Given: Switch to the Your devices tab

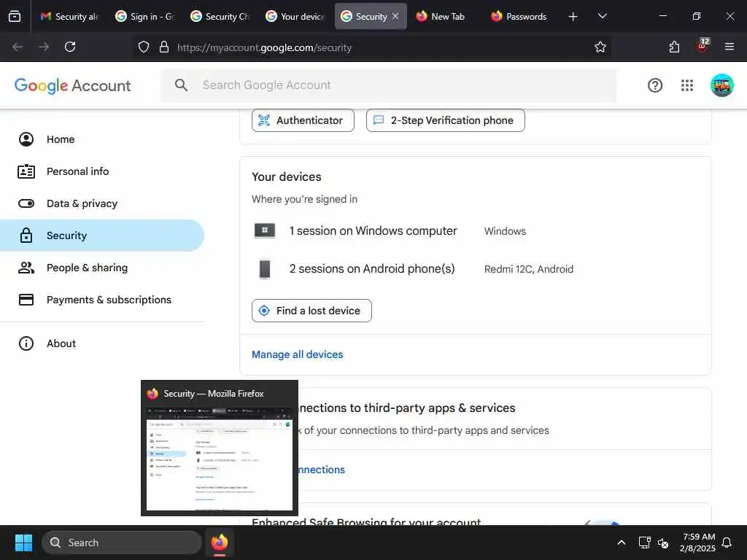Looking at the screenshot, I should coord(295,16).
